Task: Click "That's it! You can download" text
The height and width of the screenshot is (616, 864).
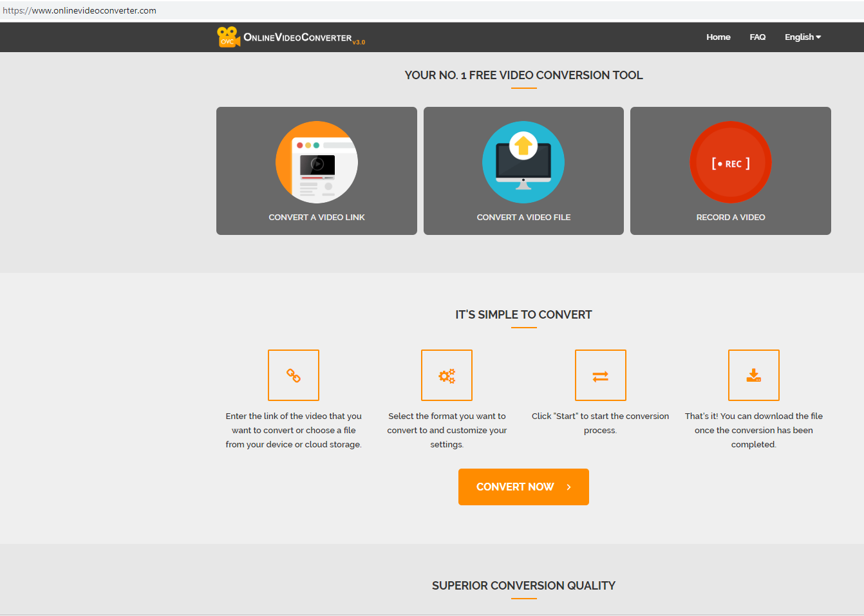Action: coord(754,430)
